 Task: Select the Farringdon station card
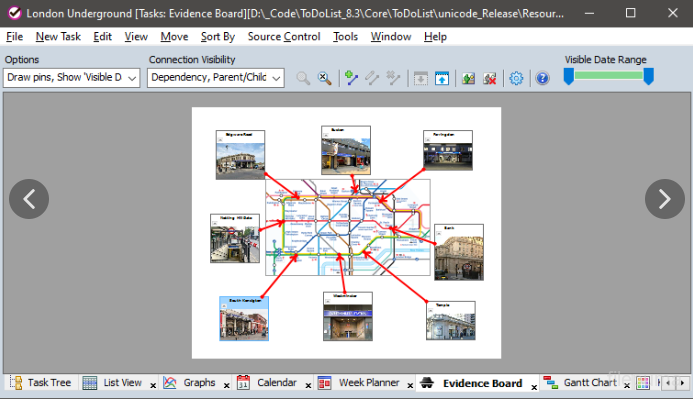[x=448, y=150]
